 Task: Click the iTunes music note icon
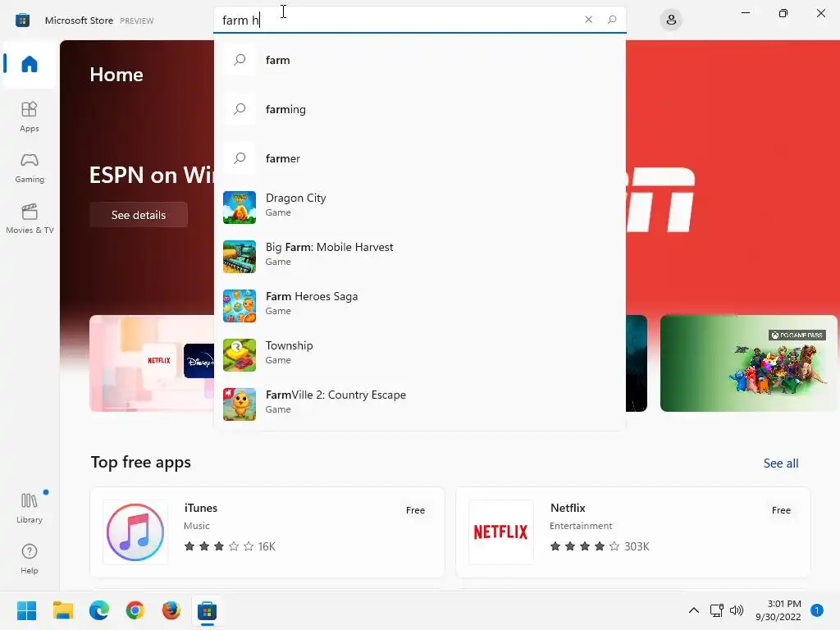click(135, 532)
